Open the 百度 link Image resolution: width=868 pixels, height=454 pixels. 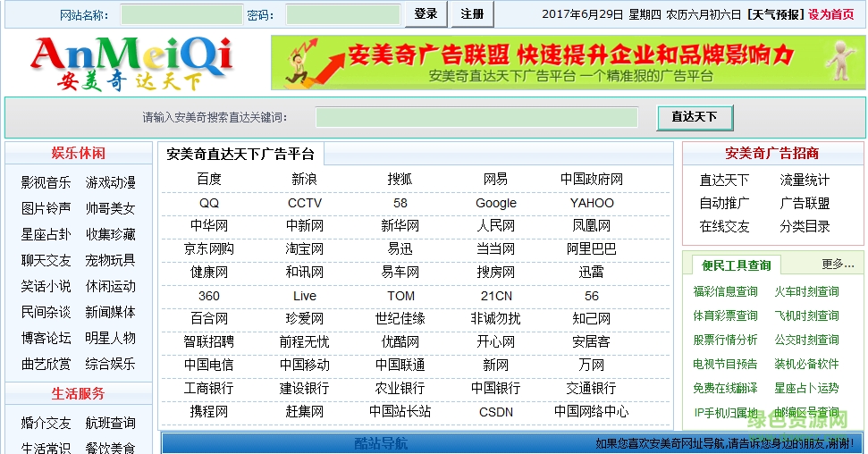pyautogui.click(x=209, y=180)
